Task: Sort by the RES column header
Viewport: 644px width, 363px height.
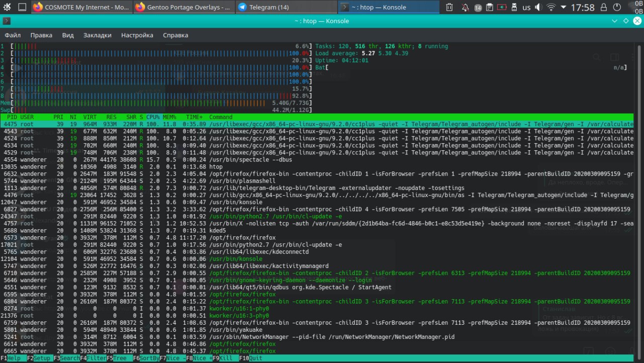Action: (111, 117)
